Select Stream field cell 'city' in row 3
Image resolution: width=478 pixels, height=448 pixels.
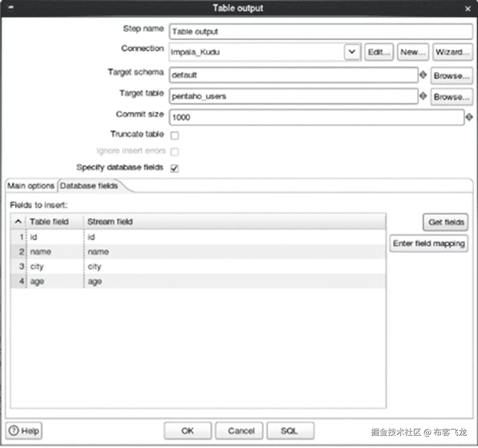235,266
